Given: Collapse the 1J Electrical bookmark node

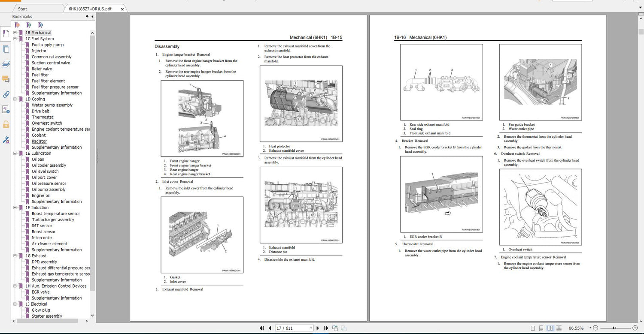Looking at the screenshot, I should click(x=15, y=304).
